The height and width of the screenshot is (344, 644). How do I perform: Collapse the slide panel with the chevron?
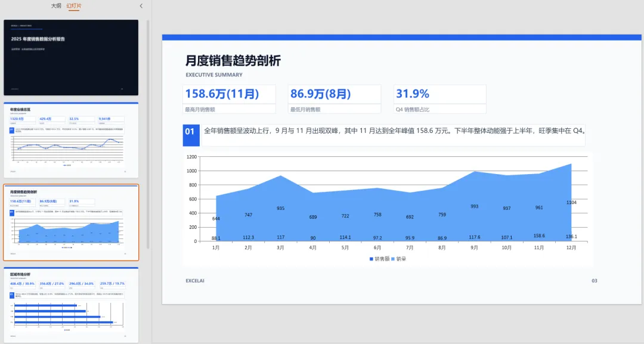pyautogui.click(x=141, y=6)
